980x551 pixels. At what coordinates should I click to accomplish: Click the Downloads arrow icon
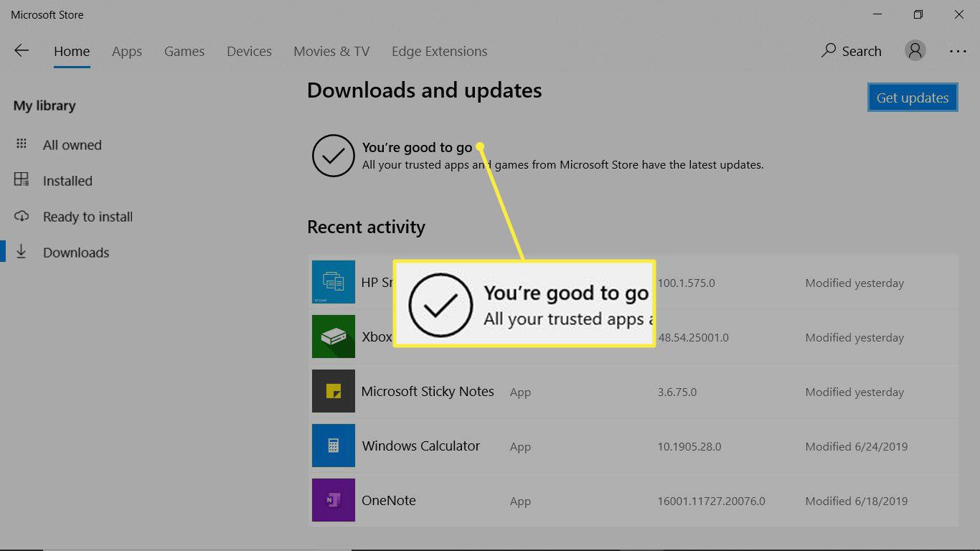22,252
